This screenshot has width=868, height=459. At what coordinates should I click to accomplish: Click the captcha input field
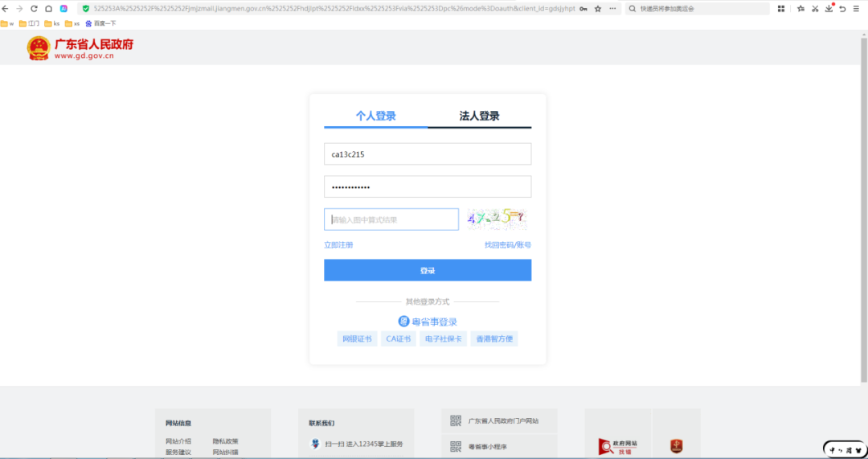[x=391, y=219]
